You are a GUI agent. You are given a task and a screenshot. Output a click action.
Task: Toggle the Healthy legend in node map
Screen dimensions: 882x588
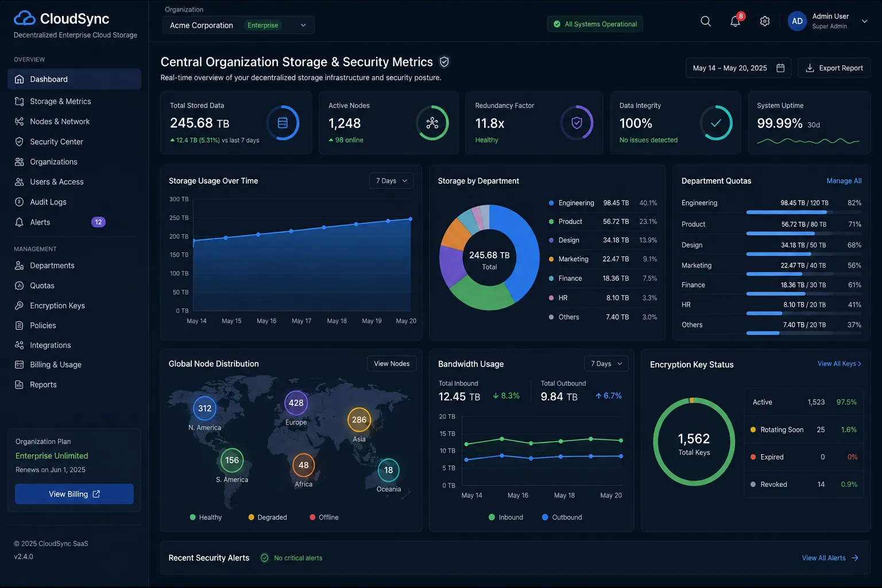click(206, 517)
